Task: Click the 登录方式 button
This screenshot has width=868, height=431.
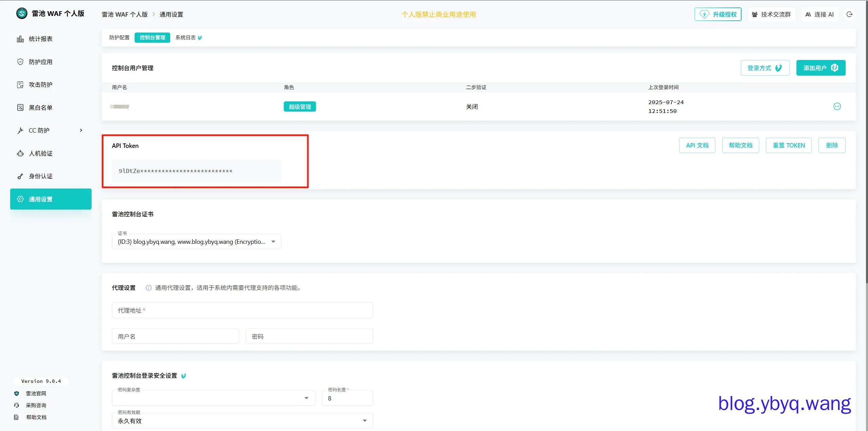Action: click(x=765, y=68)
